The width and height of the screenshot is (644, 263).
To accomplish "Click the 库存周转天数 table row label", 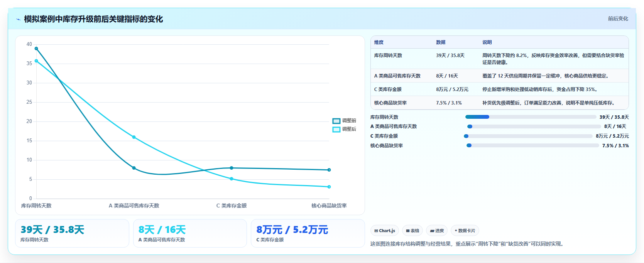I will 388,56.
